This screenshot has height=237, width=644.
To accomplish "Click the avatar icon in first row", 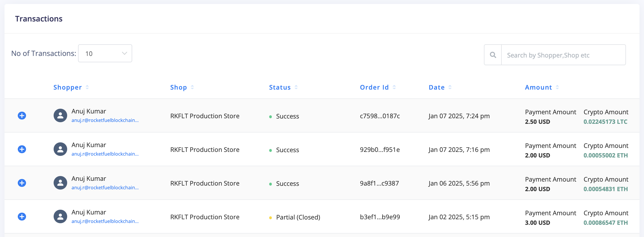I will click(60, 115).
